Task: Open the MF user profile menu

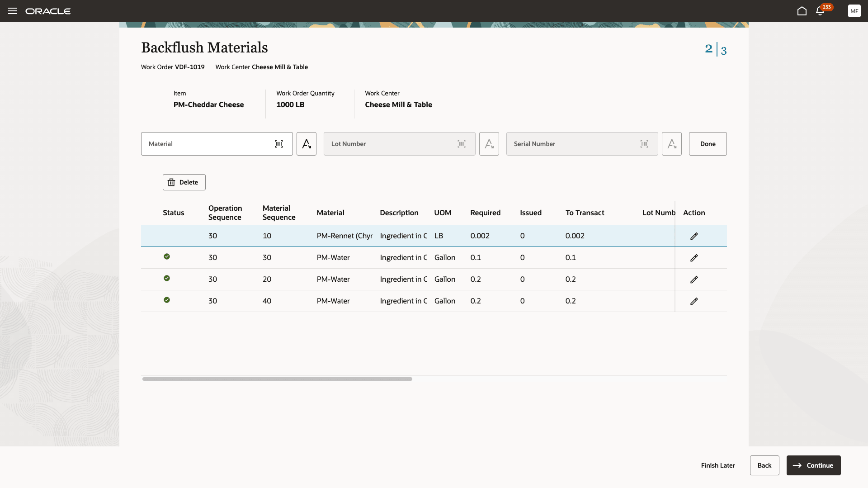Action: 854,11
